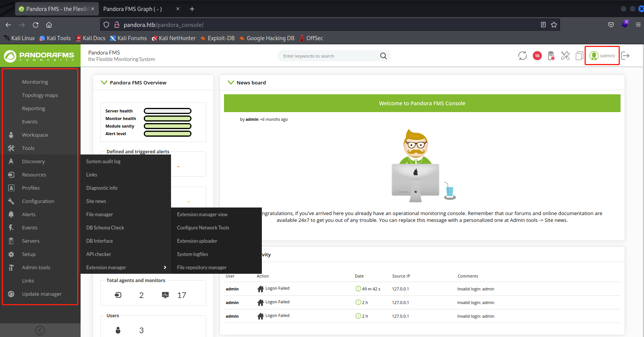The width and height of the screenshot is (644, 337).
Task: Click the Kali Tools bookmark
Action: [55, 38]
